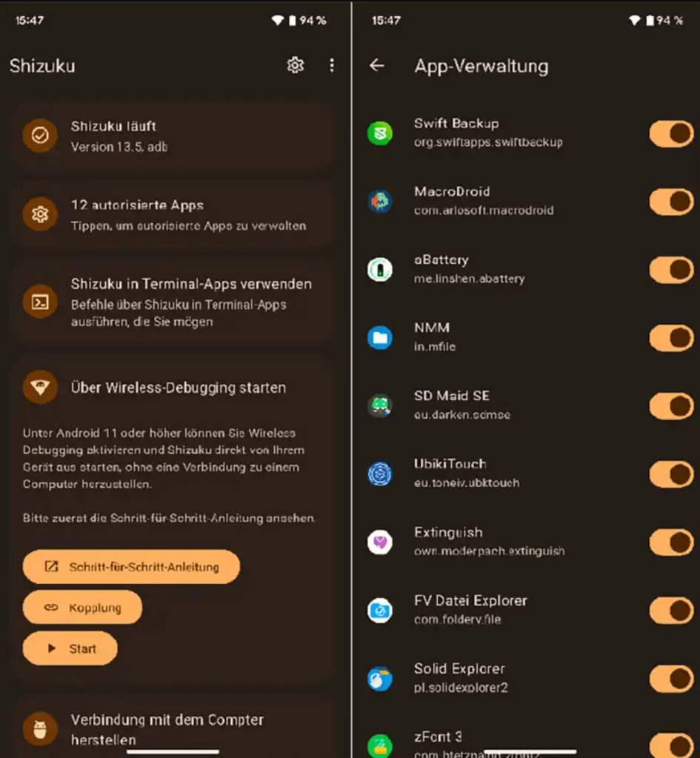Turn off FV Datei Explorer toggle
700x758 pixels.
click(671, 611)
